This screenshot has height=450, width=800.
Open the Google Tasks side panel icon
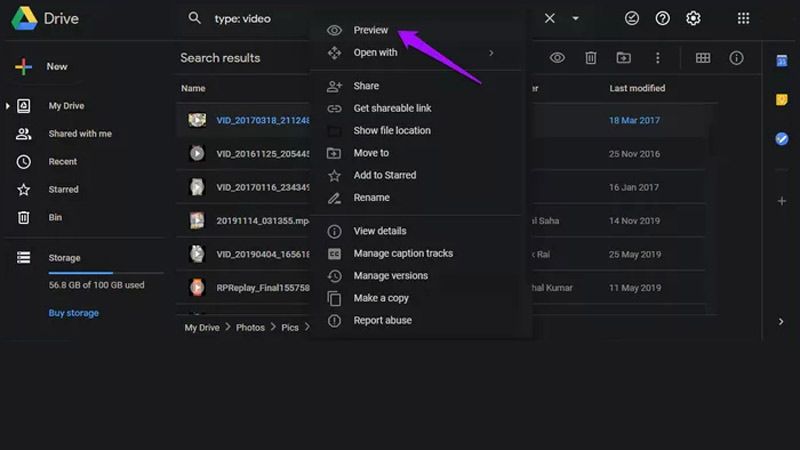click(782, 139)
